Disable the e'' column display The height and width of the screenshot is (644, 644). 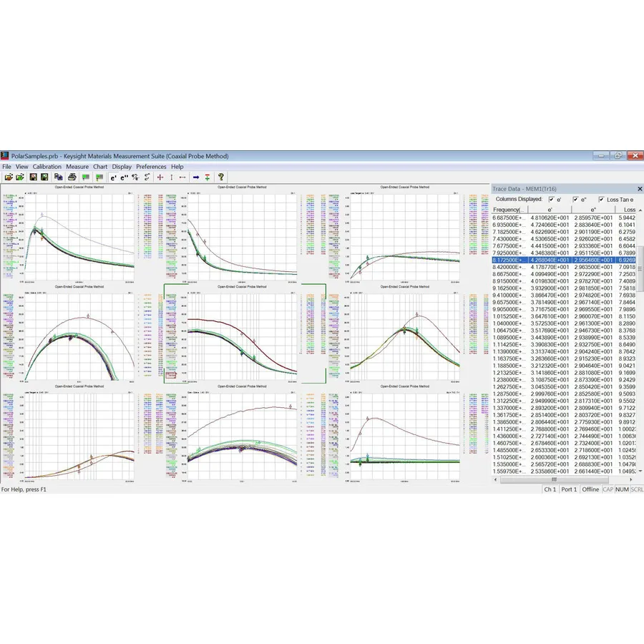point(575,200)
